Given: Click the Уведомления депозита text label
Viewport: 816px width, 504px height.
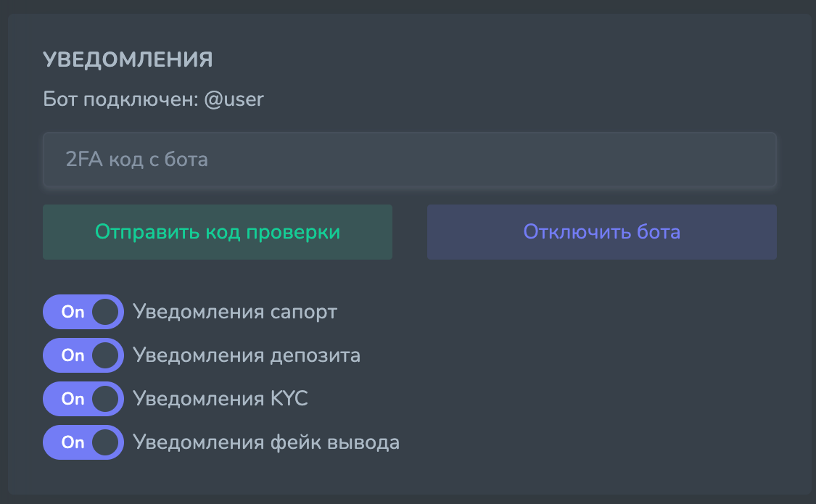Looking at the screenshot, I should tap(247, 355).
